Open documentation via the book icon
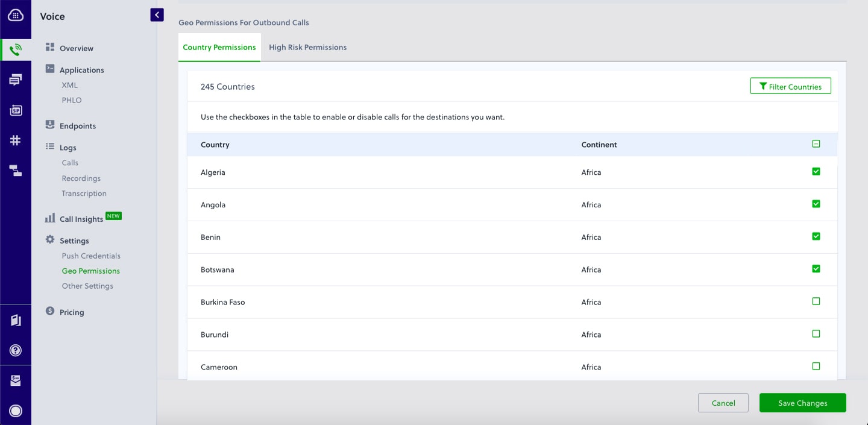 point(15,320)
